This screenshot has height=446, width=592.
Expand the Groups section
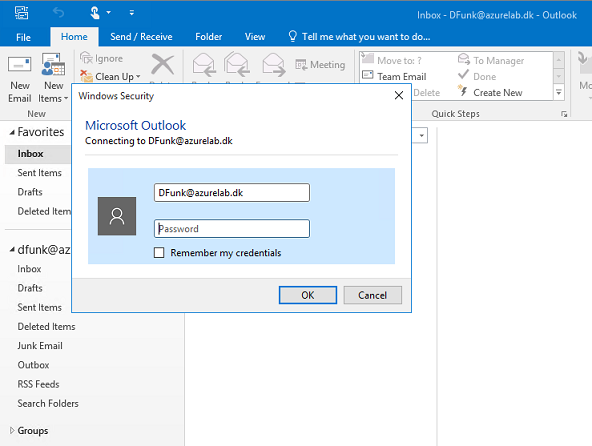point(12,431)
